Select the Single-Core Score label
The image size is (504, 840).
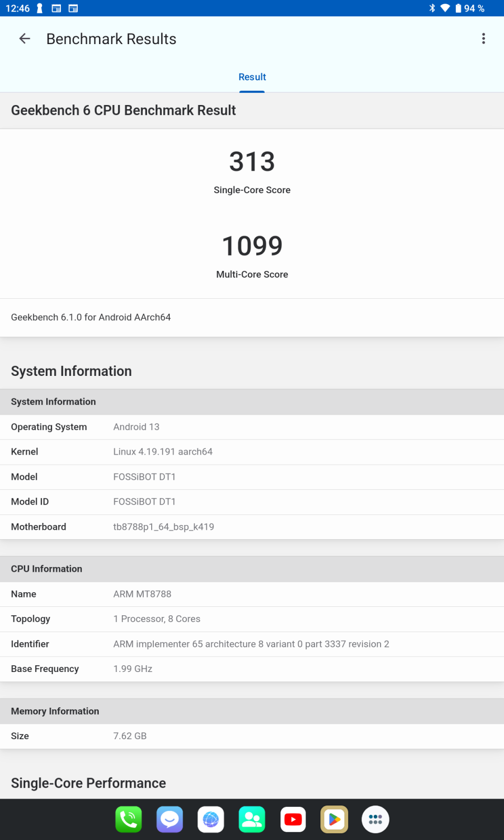(x=252, y=190)
